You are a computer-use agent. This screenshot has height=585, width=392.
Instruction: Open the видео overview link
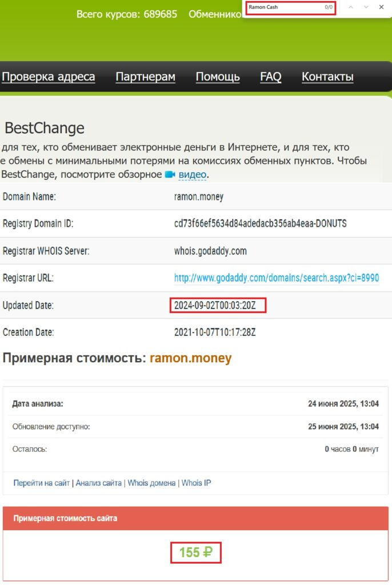192,174
